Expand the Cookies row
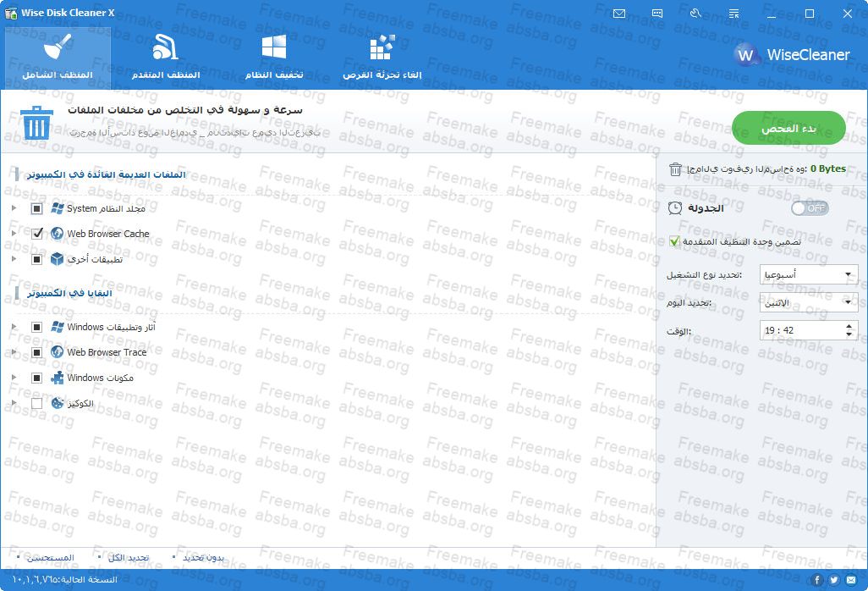 click(x=14, y=403)
